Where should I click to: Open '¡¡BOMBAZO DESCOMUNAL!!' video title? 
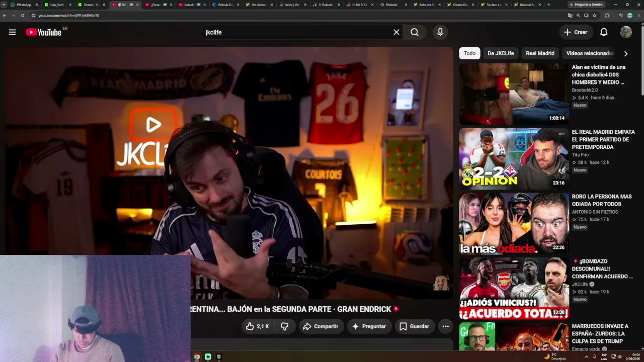point(602,269)
